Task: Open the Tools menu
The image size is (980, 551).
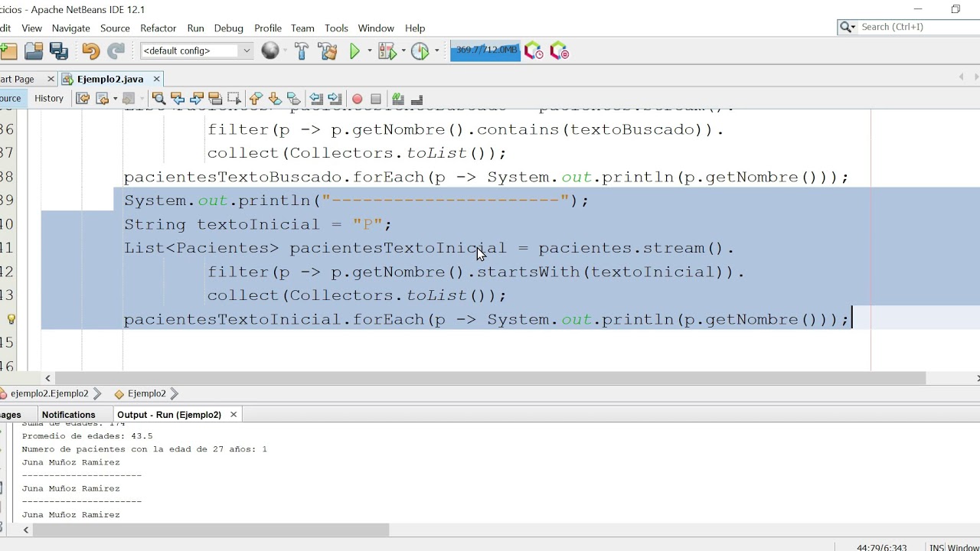Action: pos(336,28)
